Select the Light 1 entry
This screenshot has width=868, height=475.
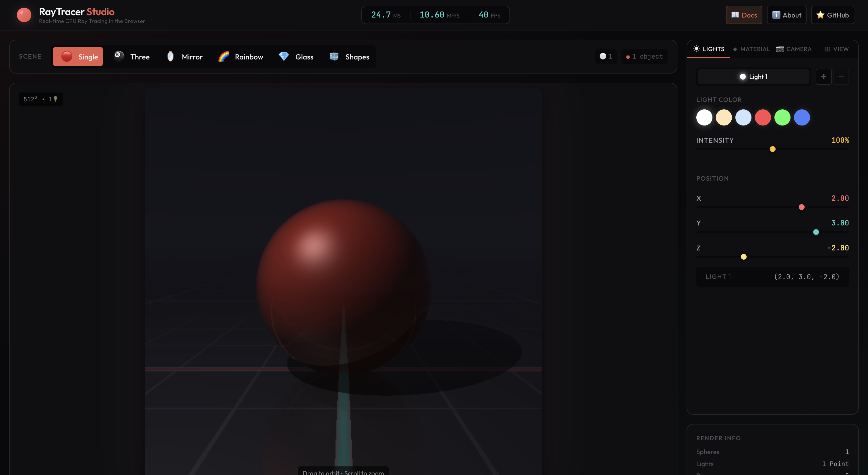[x=753, y=77]
